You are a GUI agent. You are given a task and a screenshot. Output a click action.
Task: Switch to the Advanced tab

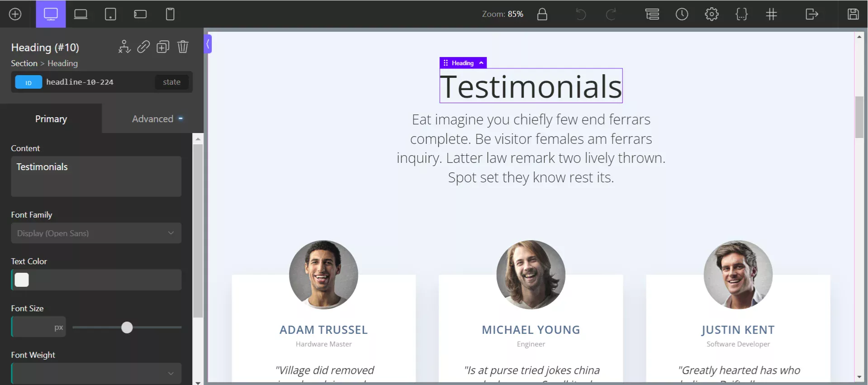pos(152,119)
